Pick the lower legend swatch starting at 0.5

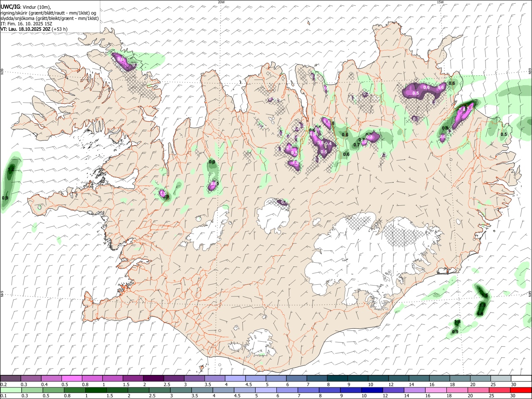pyautogui.click(x=53, y=390)
